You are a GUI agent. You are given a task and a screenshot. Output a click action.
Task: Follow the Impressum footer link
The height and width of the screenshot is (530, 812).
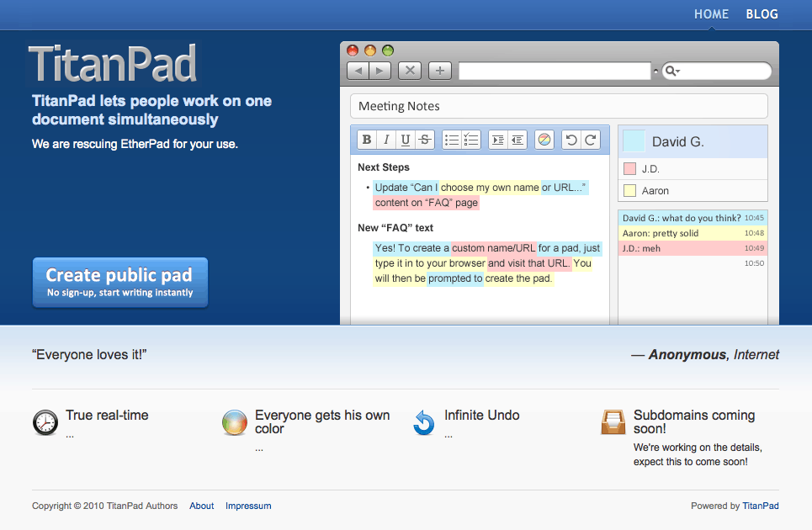248,506
